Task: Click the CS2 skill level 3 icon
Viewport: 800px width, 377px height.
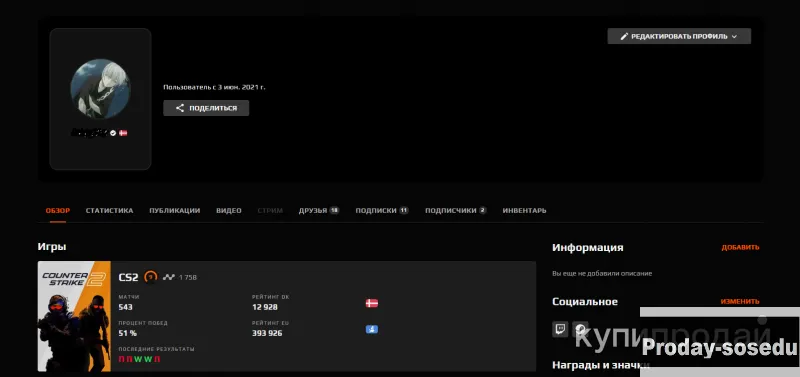Action: [x=151, y=277]
